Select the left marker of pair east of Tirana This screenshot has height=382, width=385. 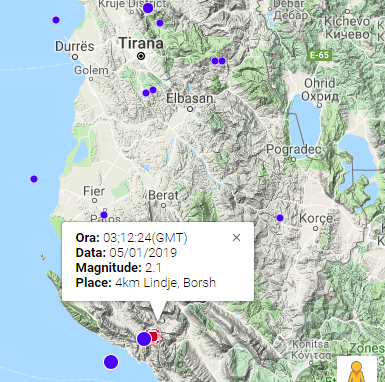point(215,61)
